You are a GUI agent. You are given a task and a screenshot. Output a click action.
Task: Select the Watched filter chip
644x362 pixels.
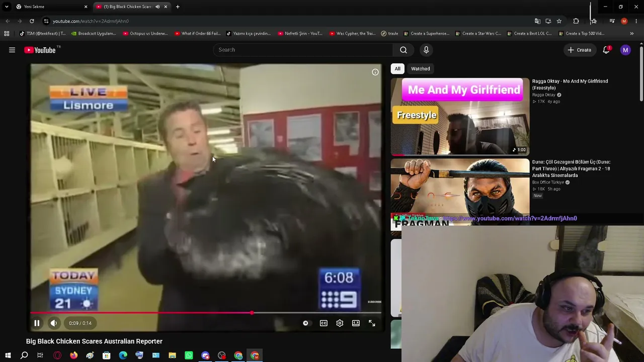[420, 68]
